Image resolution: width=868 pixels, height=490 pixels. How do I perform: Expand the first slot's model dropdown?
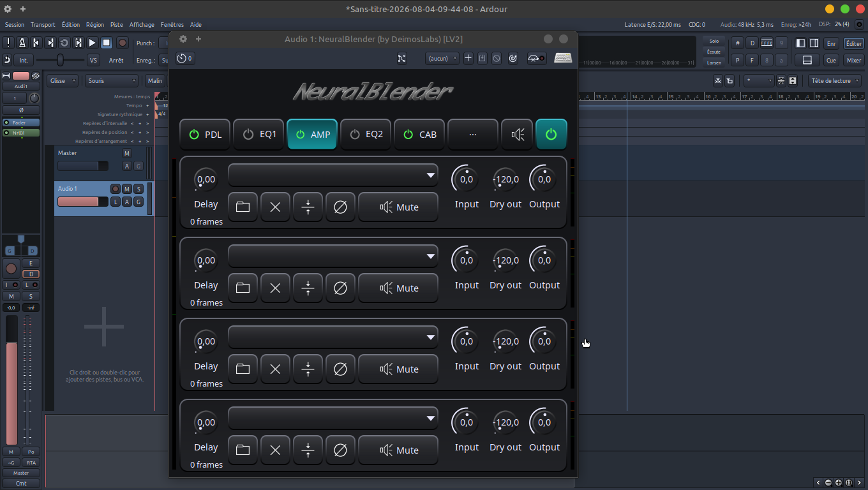click(333, 175)
